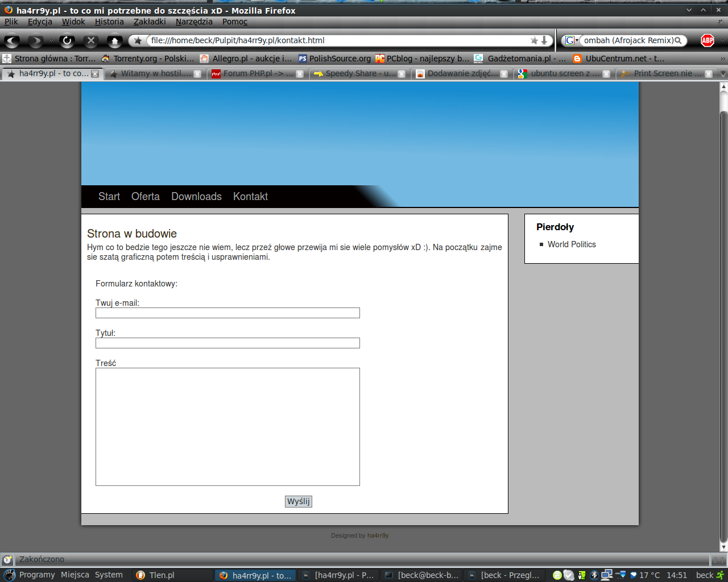
Task: Go to Start in the site navigation
Action: pos(109,197)
